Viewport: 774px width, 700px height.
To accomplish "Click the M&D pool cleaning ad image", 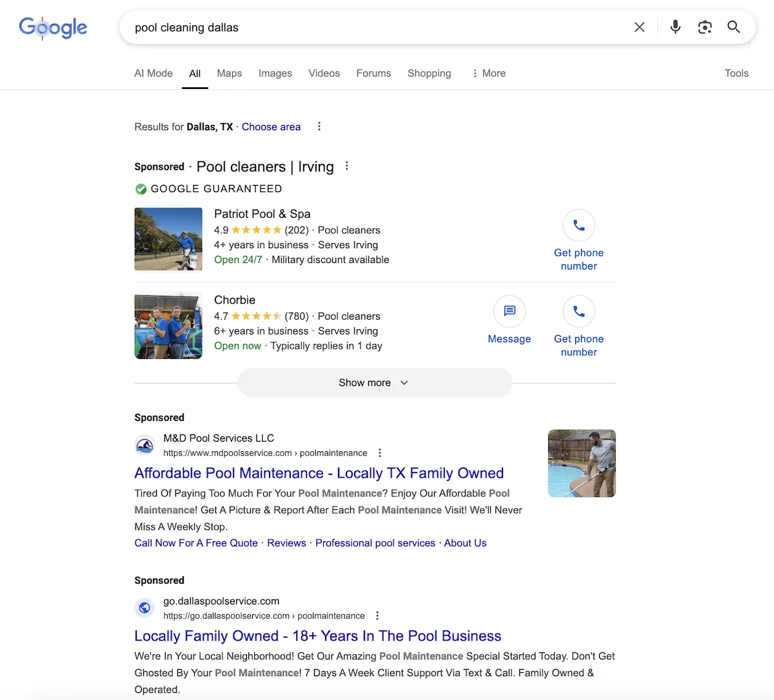I will click(x=582, y=463).
